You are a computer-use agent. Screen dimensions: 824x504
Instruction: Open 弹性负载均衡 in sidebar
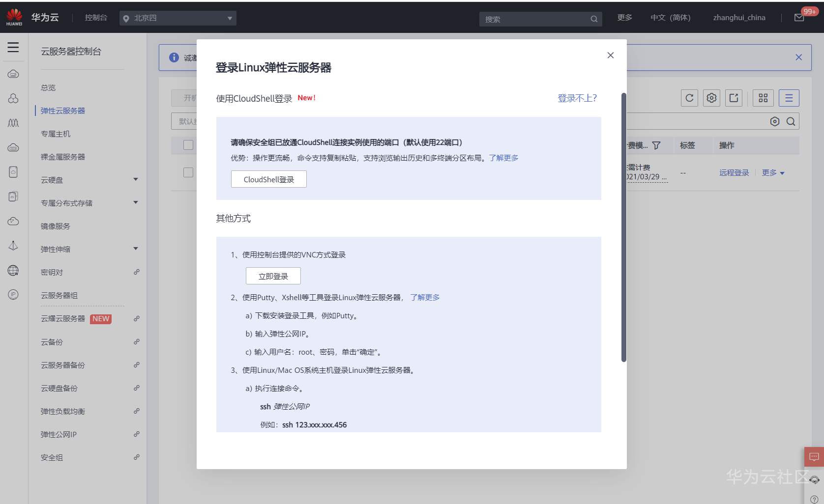pyautogui.click(x=63, y=412)
